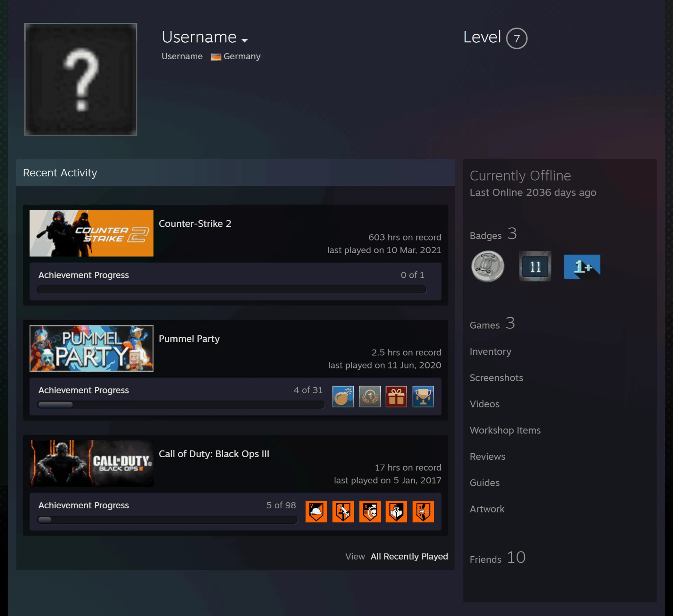Image resolution: width=673 pixels, height=616 pixels.
Task: Open the Pummel Party banner thumbnail
Action: point(91,348)
